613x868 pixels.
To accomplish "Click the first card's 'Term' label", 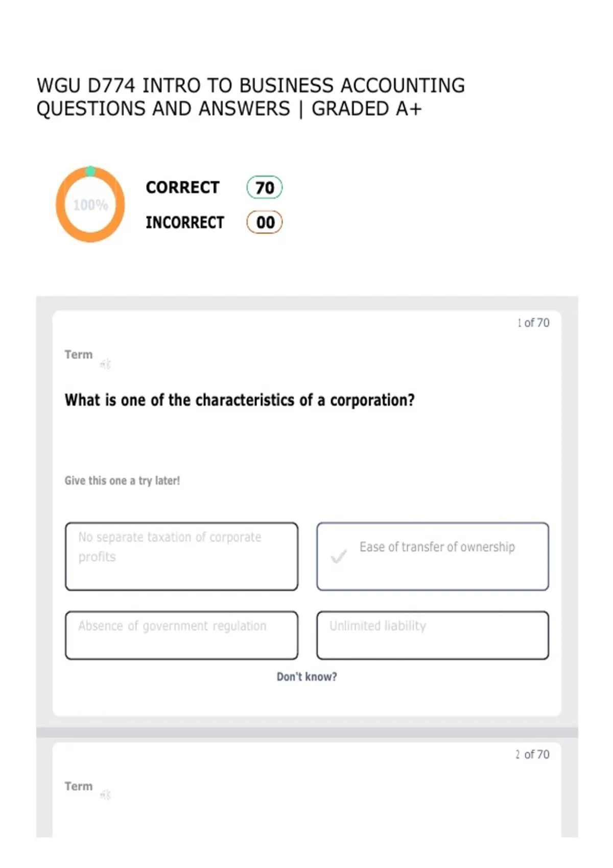I will click(79, 354).
